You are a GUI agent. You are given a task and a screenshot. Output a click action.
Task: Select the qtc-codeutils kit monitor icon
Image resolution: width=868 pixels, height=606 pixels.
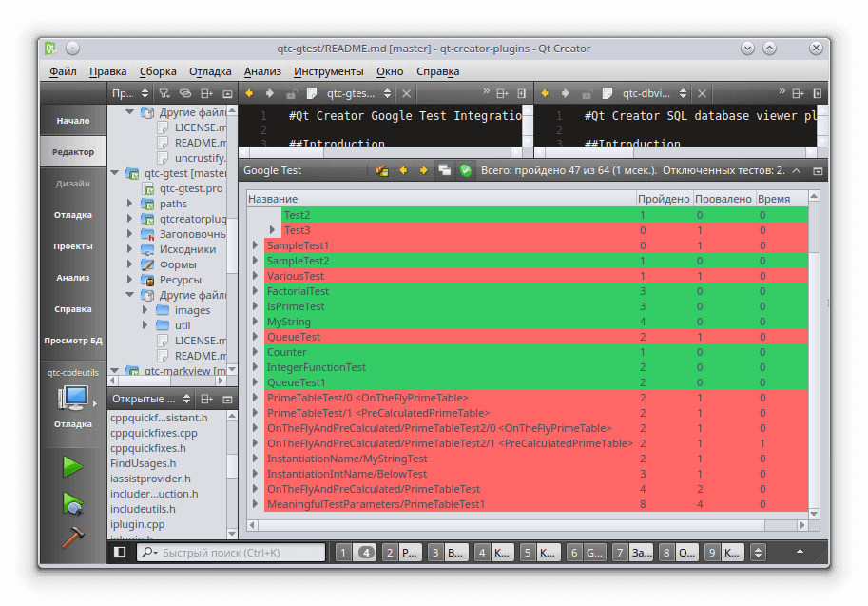(x=72, y=399)
